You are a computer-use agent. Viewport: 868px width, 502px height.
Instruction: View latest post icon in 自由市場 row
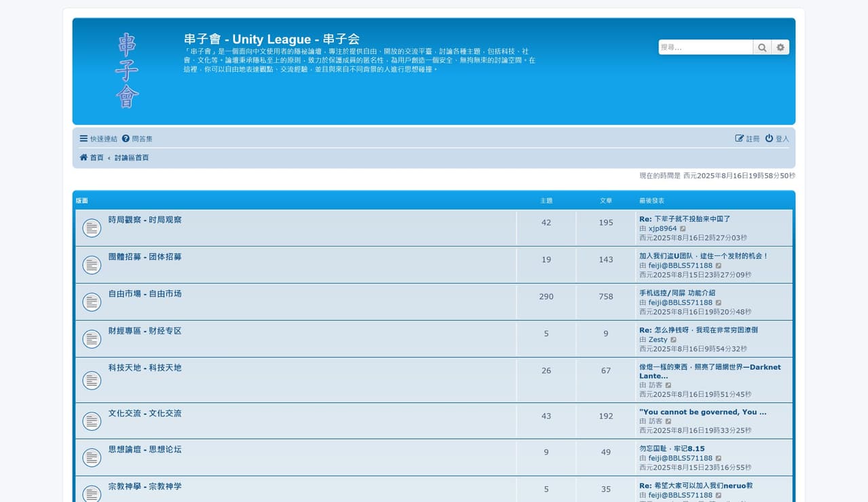coord(719,303)
